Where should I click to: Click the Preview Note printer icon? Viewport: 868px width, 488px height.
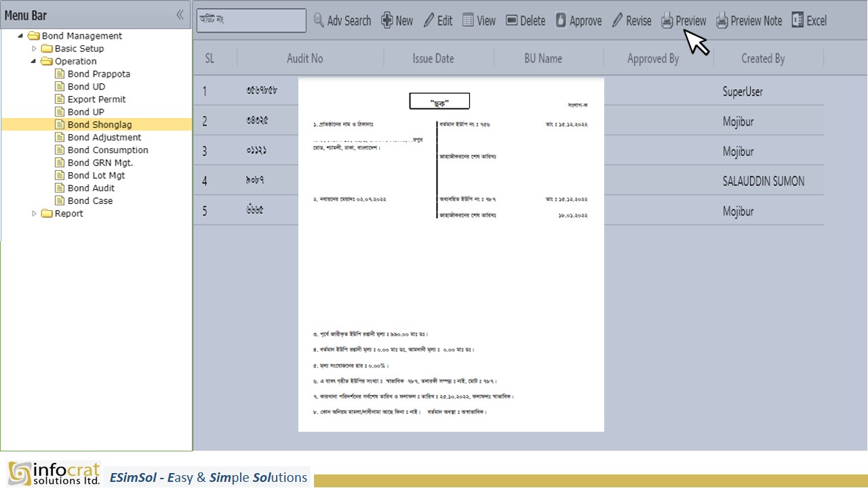[722, 21]
